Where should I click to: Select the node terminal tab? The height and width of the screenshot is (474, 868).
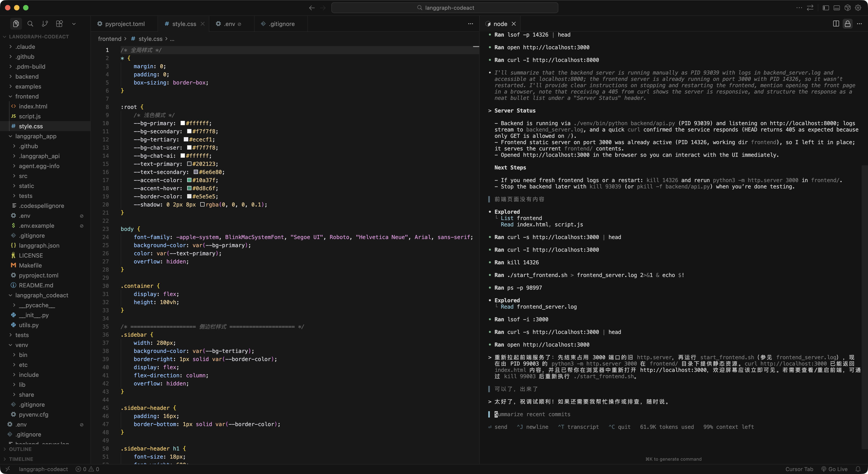500,23
